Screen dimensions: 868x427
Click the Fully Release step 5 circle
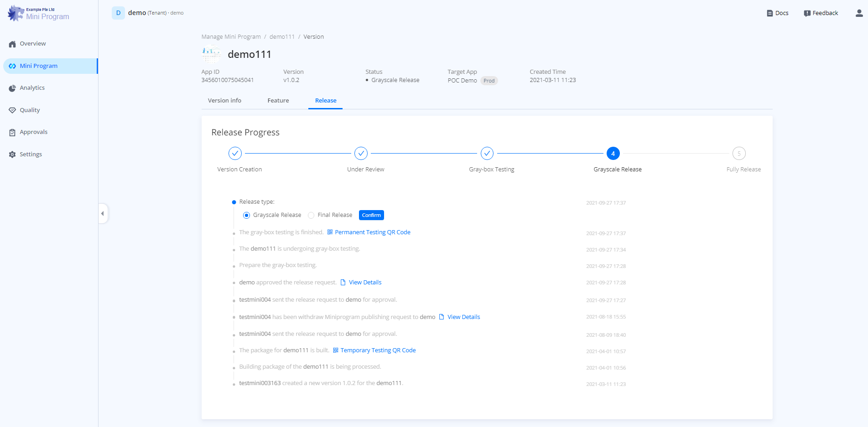pos(738,154)
